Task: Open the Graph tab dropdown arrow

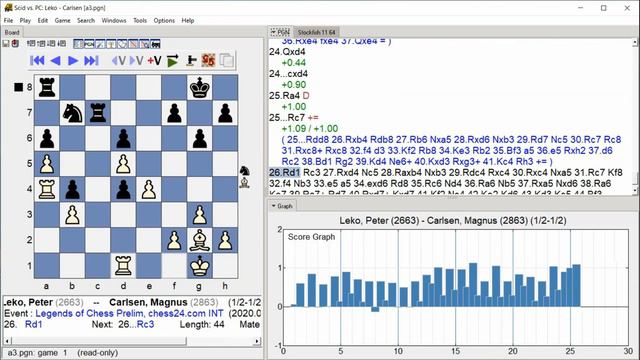Action: point(273,206)
